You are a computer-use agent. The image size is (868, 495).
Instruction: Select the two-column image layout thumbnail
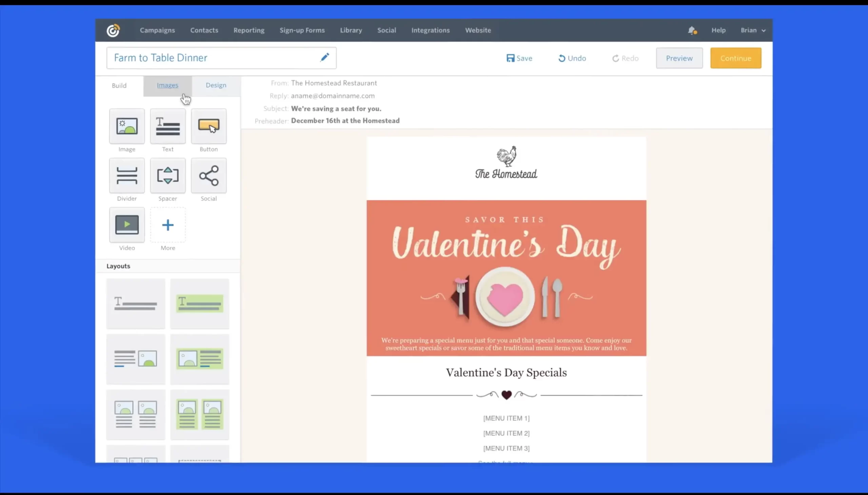[x=135, y=414]
